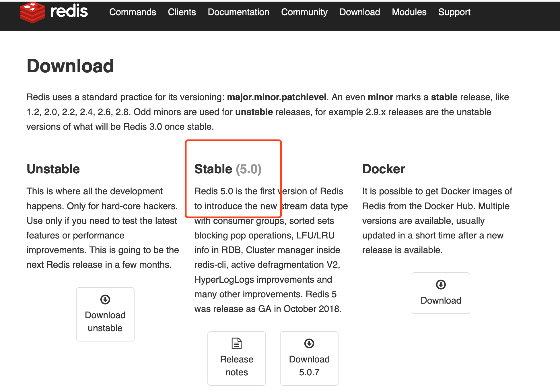Click the Release notes document icon

(x=236, y=343)
